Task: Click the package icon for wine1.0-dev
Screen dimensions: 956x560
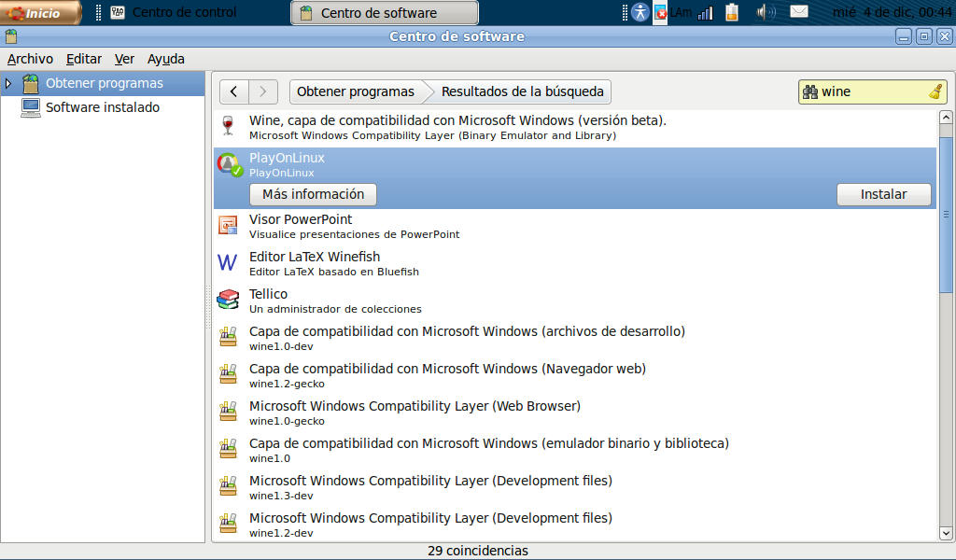Action: coord(228,336)
